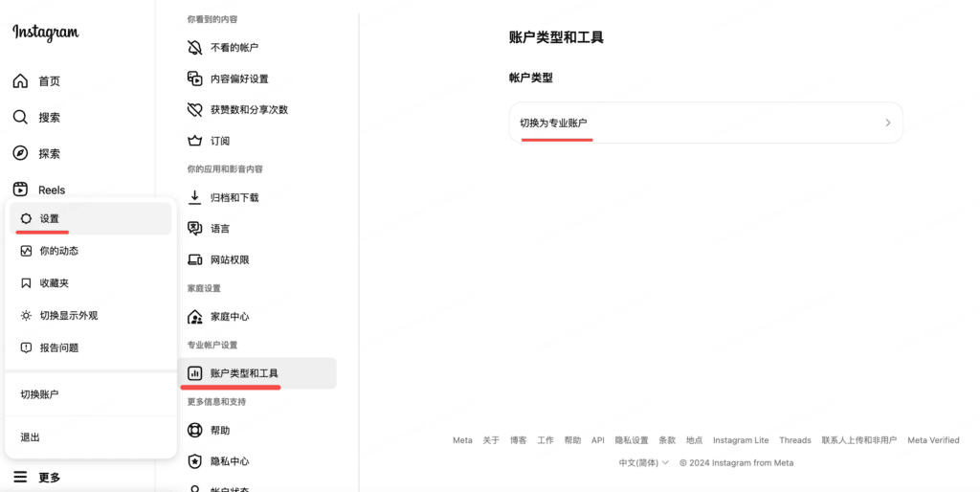
Task: Select 退出 to log out
Action: (x=91, y=437)
